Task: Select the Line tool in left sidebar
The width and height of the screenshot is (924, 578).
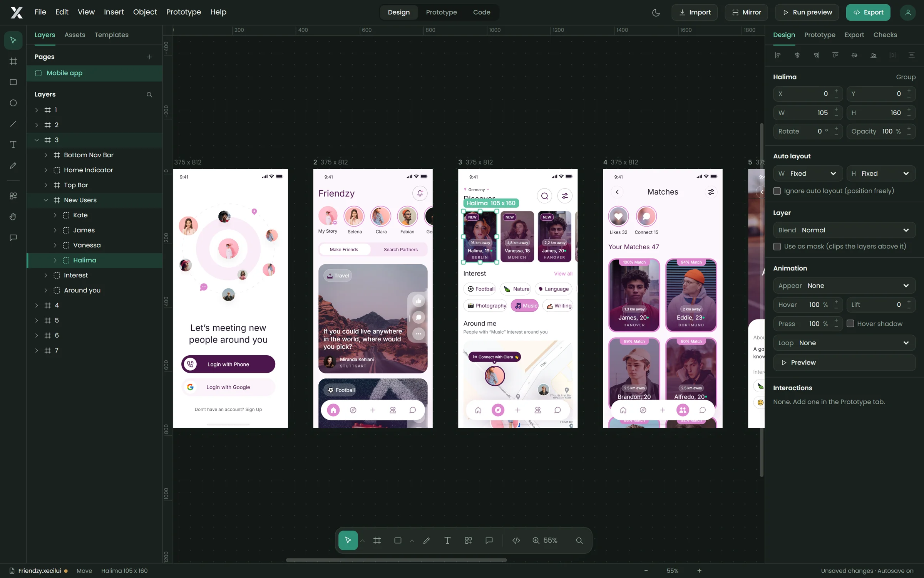Action: 13,124
